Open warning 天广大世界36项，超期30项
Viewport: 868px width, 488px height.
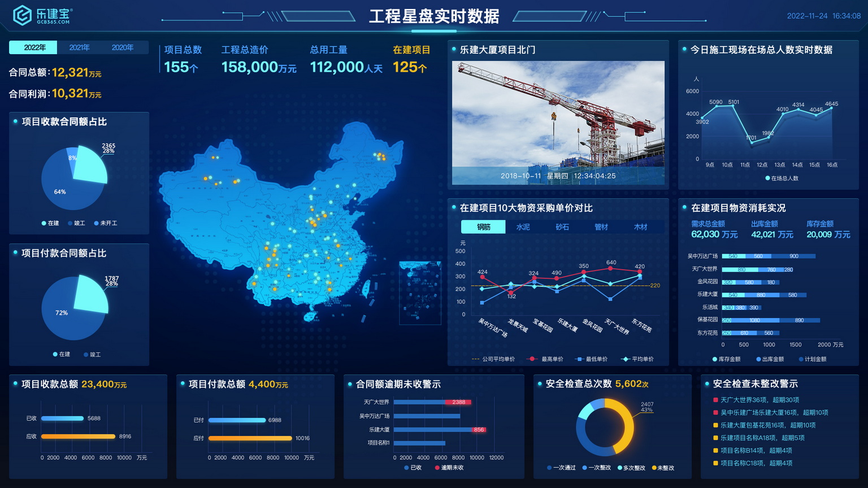756,400
